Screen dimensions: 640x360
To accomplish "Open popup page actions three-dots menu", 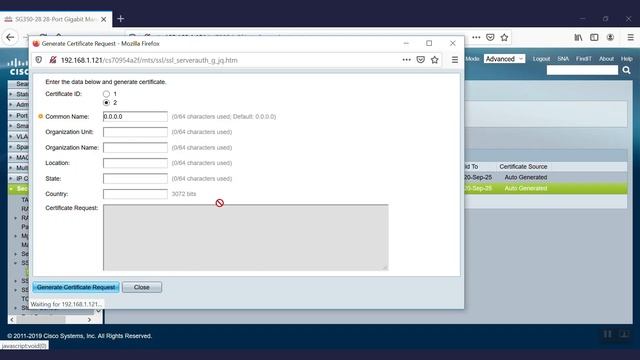I will coord(407,60).
